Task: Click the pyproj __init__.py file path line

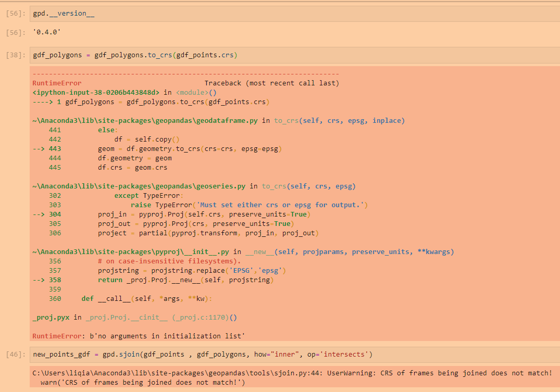Action: (x=243, y=252)
